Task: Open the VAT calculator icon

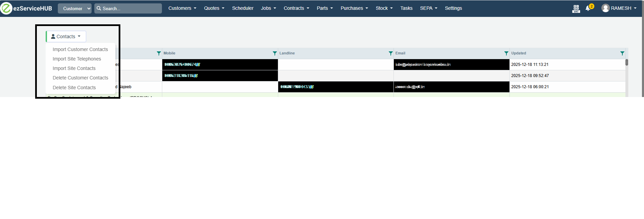Action: [576, 8]
